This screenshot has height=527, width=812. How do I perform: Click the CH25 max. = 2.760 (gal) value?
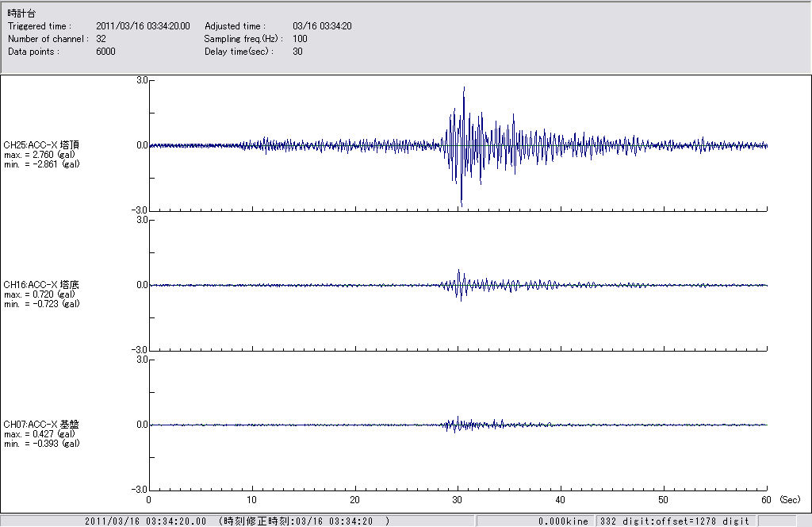tap(40, 154)
